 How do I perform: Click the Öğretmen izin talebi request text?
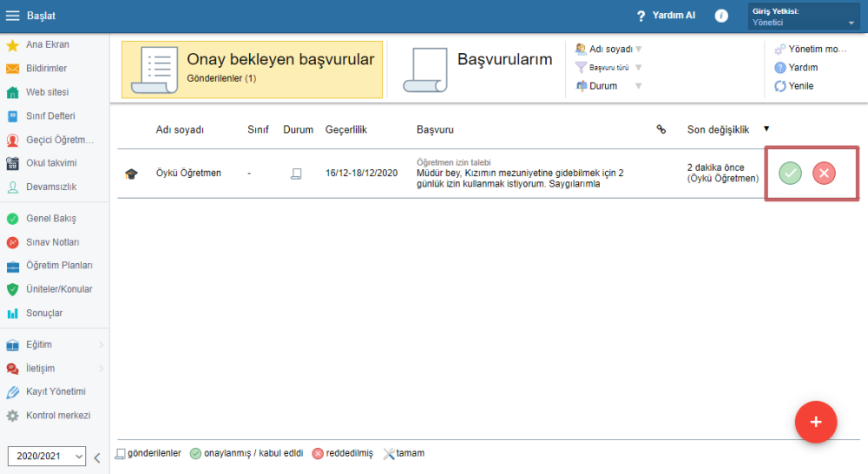point(454,163)
